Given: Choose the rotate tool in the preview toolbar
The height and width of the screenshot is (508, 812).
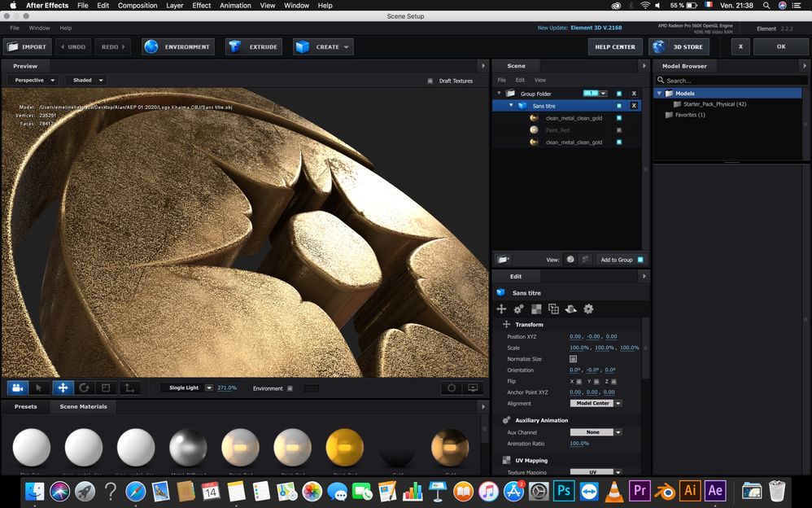Looking at the screenshot, I should click(x=85, y=388).
